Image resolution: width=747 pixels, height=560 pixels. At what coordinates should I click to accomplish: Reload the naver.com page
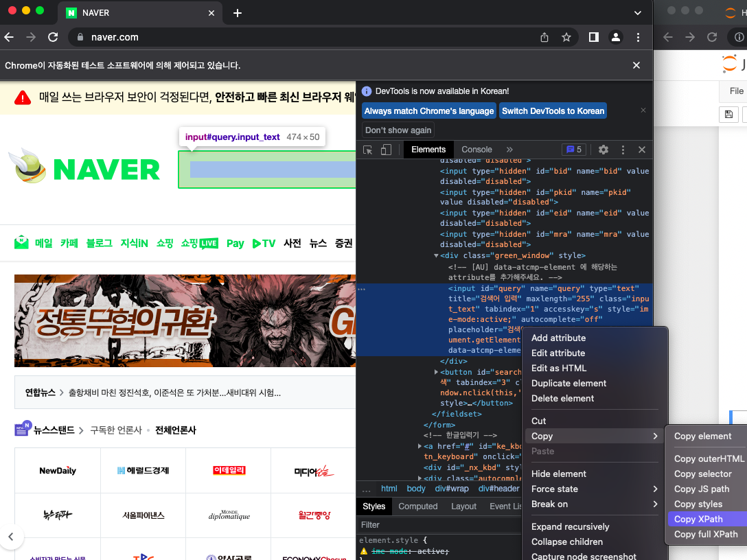[53, 37]
